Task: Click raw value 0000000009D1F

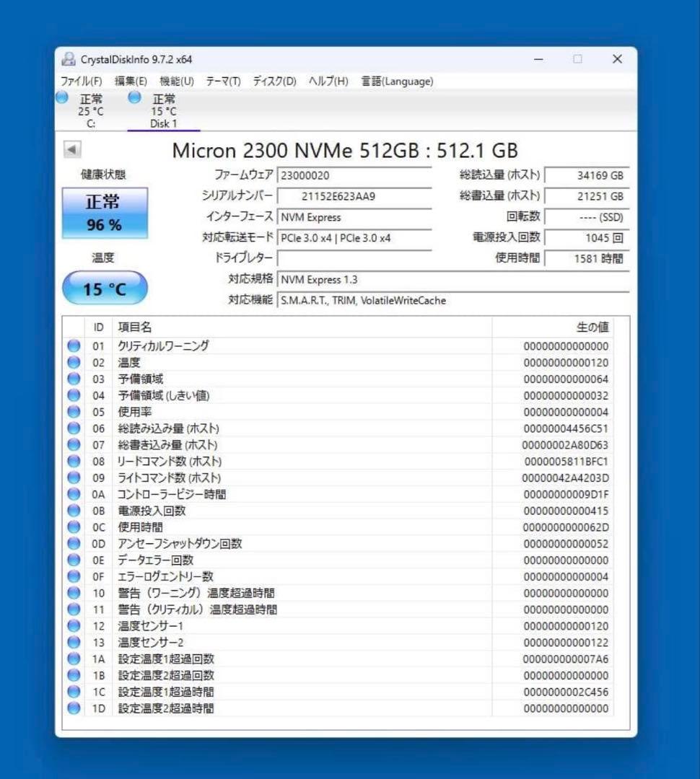Action: (x=566, y=494)
